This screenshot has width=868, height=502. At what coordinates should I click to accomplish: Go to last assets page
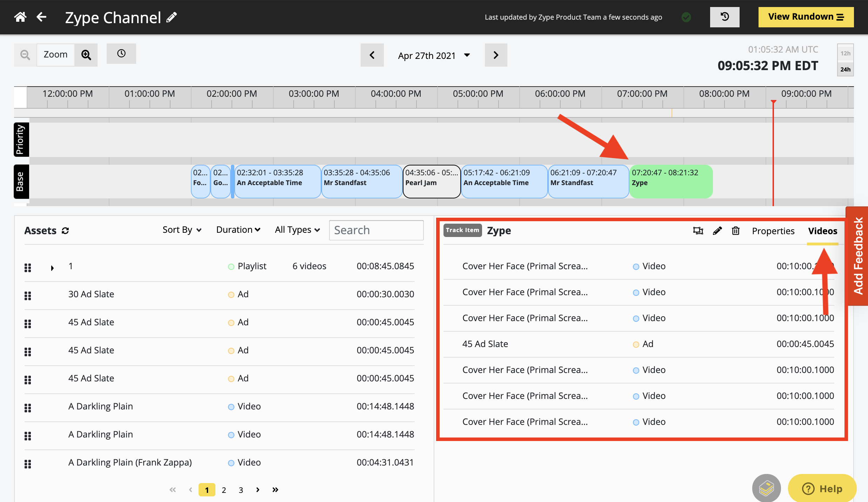[x=275, y=490]
